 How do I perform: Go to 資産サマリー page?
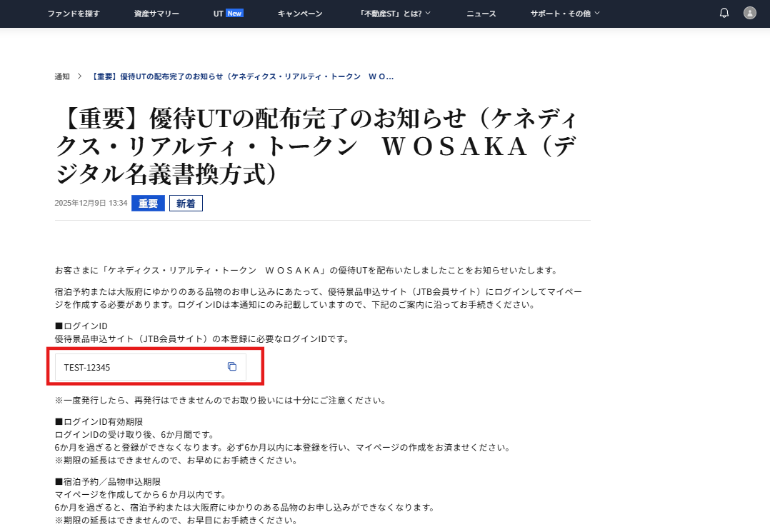click(x=156, y=14)
